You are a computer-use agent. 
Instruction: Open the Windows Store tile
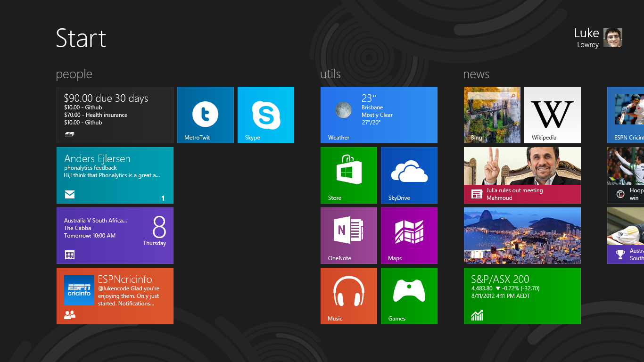pyautogui.click(x=348, y=175)
